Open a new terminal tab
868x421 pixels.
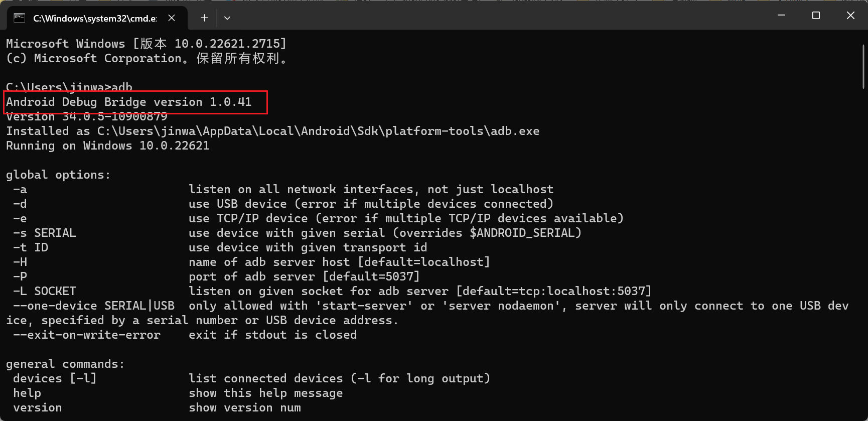pos(204,18)
